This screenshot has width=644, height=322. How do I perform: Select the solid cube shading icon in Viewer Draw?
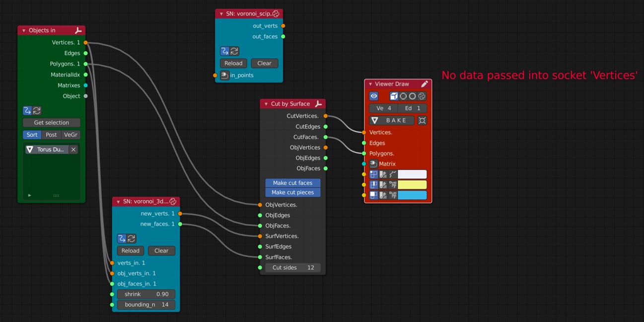394,96
